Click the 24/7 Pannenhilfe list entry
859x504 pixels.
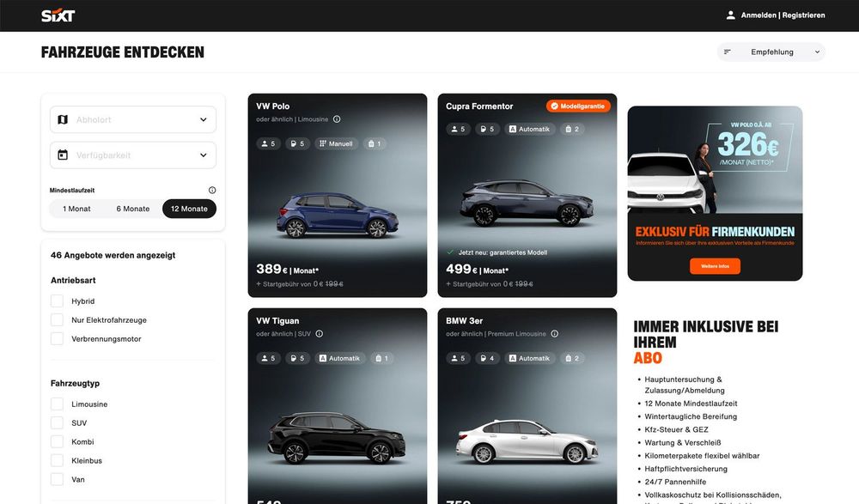click(x=675, y=482)
